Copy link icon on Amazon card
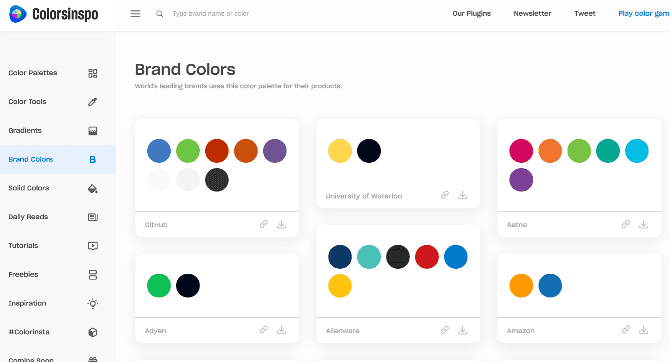 click(626, 330)
